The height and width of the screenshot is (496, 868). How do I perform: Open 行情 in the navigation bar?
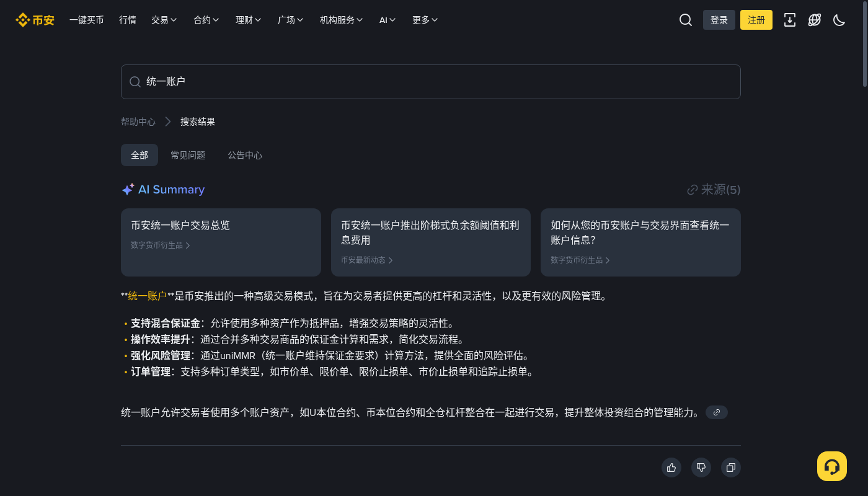[x=128, y=20]
